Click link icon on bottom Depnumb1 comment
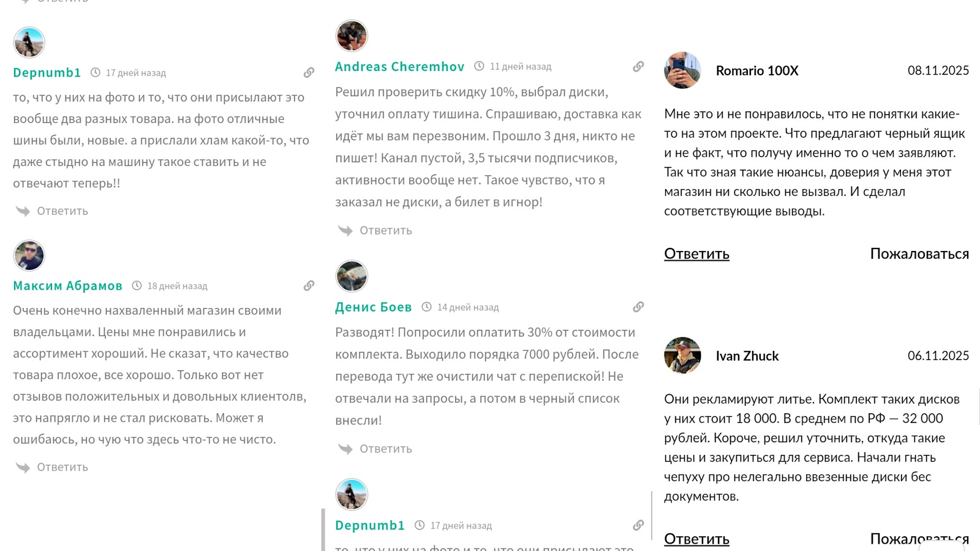980x551 pixels. click(x=638, y=525)
